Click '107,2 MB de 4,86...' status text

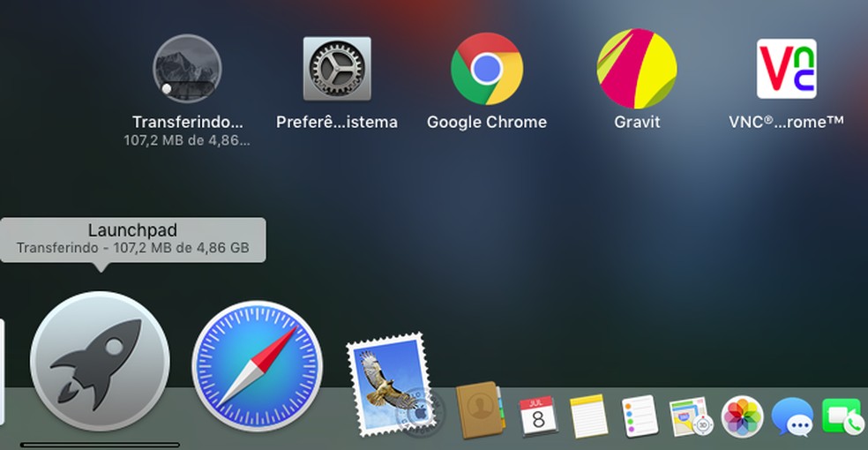[x=187, y=140]
